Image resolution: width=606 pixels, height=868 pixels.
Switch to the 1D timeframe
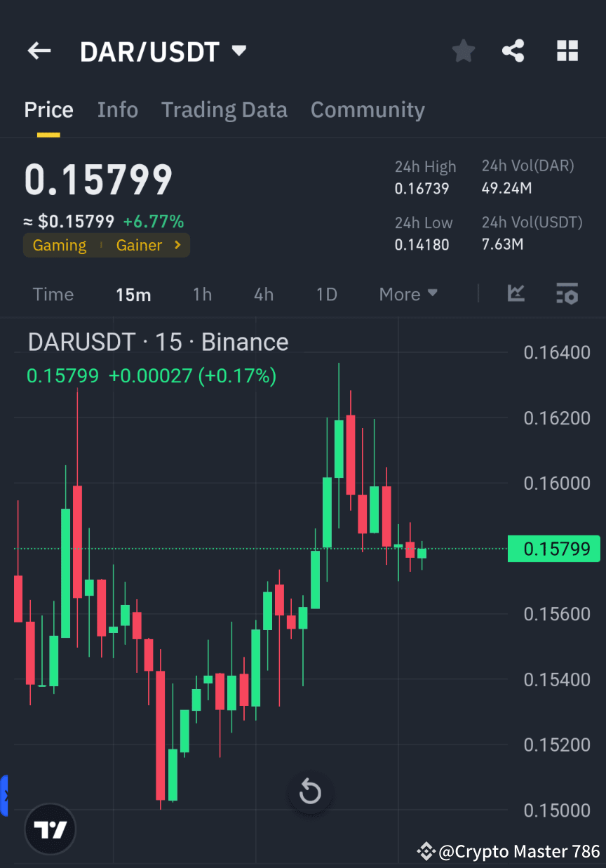[x=326, y=294]
